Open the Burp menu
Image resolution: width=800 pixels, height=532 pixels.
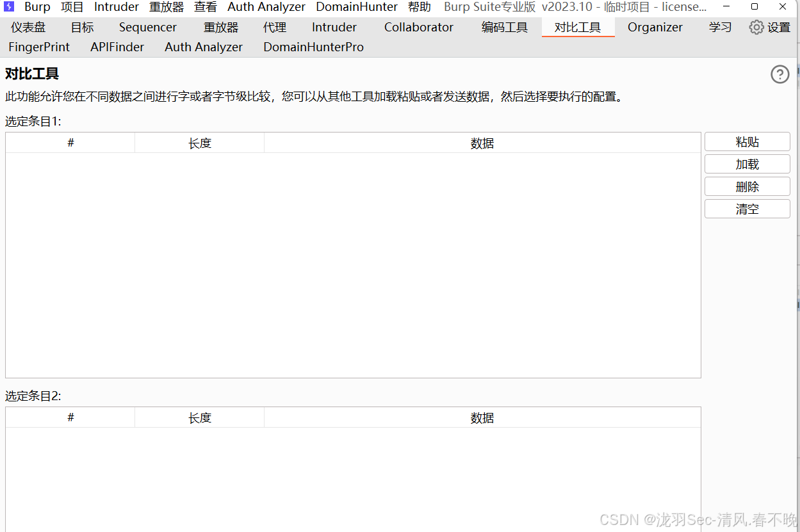pyautogui.click(x=37, y=7)
